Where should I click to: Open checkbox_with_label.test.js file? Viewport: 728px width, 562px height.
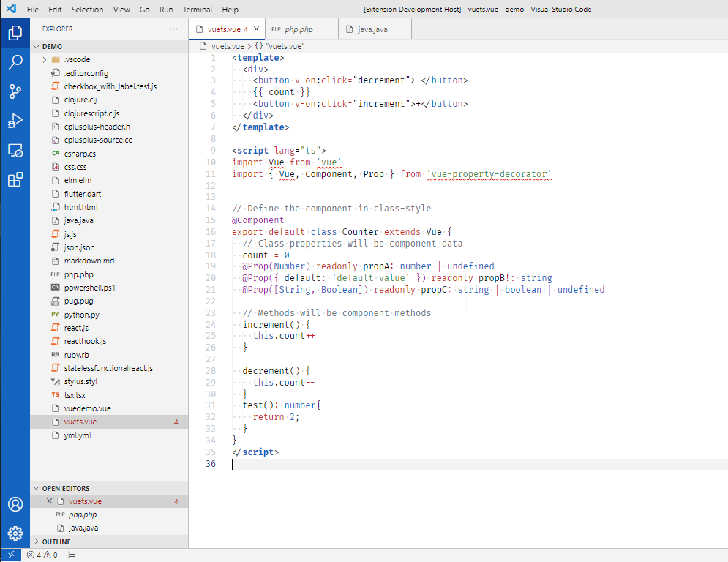[x=109, y=86]
